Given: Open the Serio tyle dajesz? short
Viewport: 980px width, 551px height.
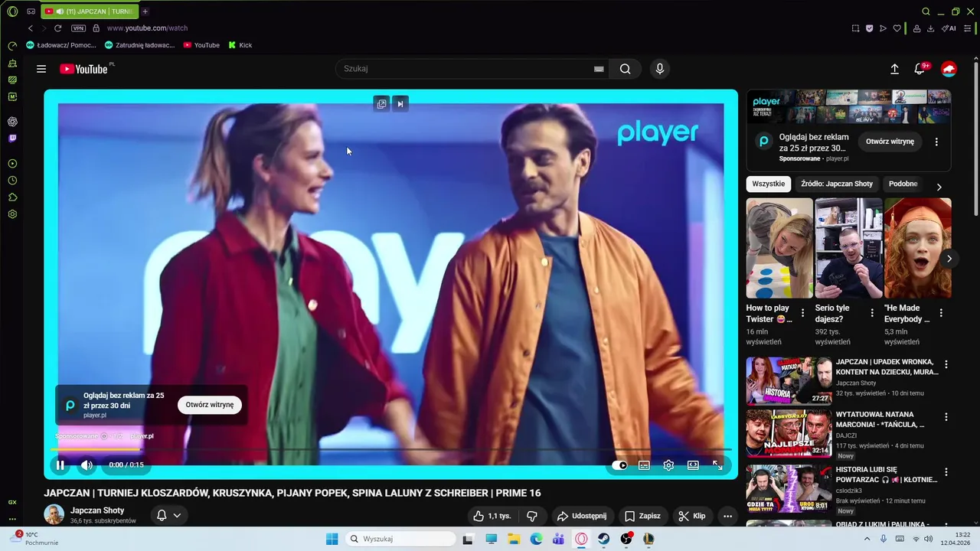Looking at the screenshot, I should pyautogui.click(x=848, y=248).
